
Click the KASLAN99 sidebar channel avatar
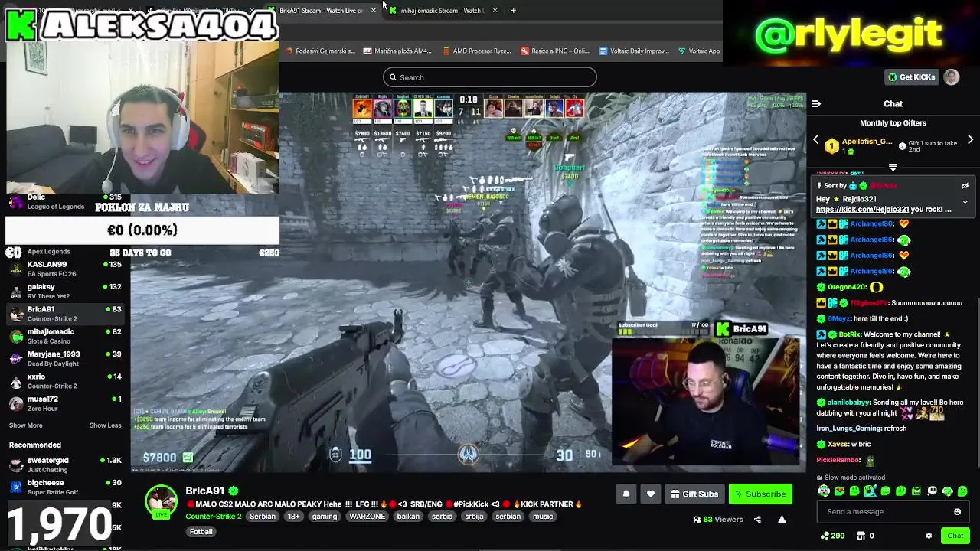point(16,269)
